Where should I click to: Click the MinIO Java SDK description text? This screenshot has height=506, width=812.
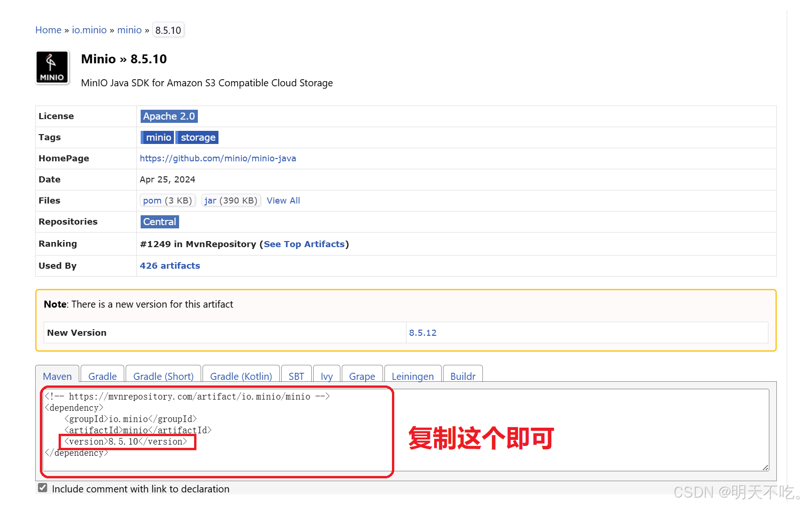pyautogui.click(x=207, y=83)
